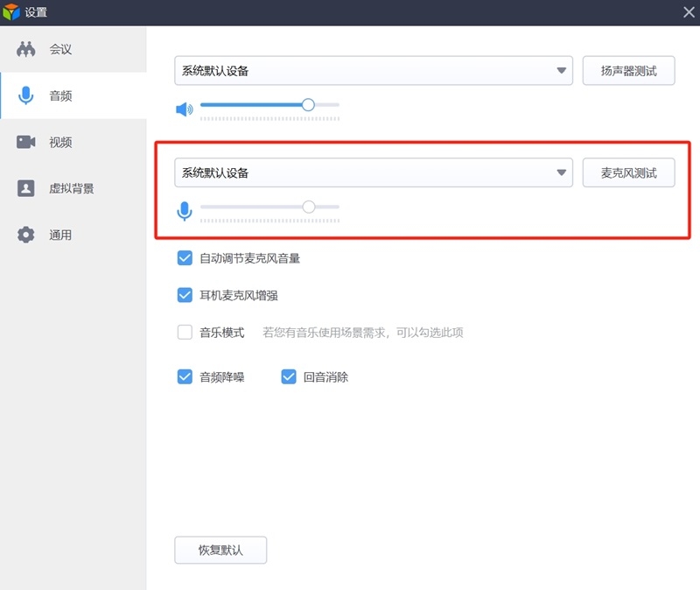The width and height of the screenshot is (700, 590).
Task: Open the speaker device dropdown
Action: (x=373, y=70)
